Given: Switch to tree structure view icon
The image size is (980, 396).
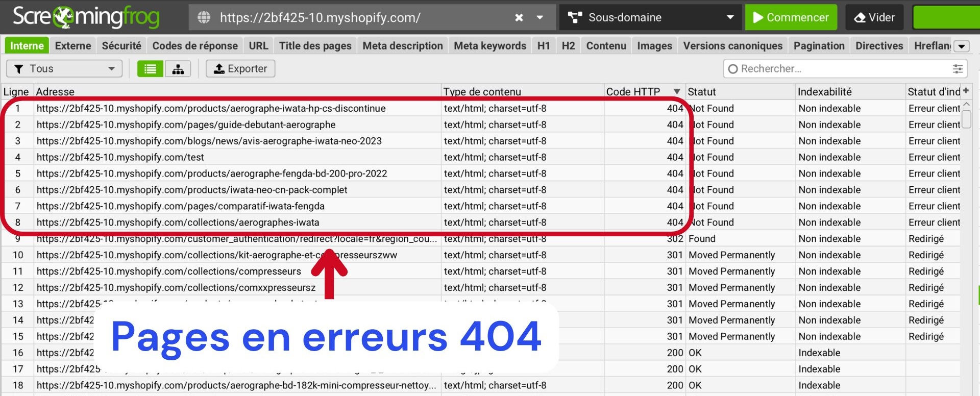Looking at the screenshot, I should 178,68.
